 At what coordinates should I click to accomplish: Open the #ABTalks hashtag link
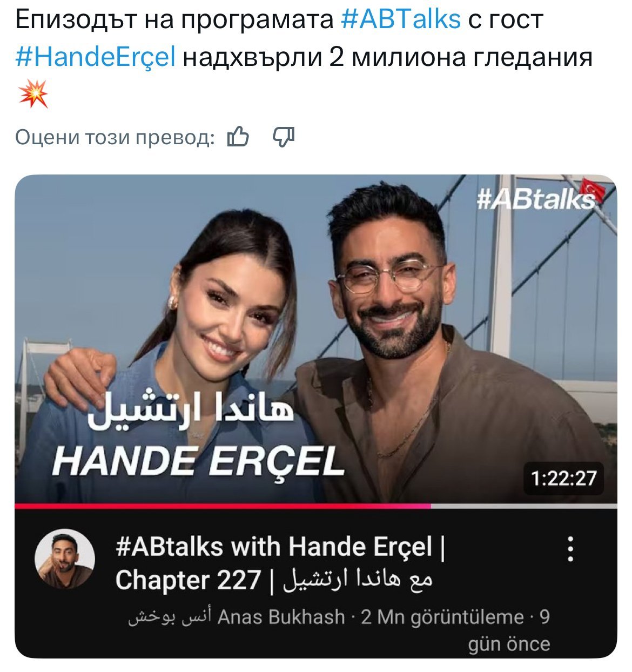pyautogui.click(x=401, y=20)
